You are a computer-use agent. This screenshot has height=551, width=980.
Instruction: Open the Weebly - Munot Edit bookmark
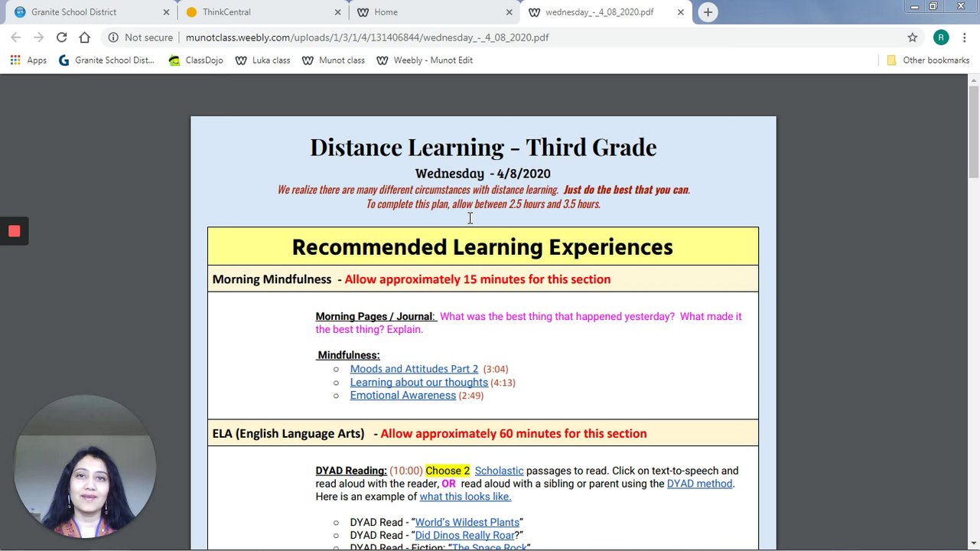(x=425, y=60)
